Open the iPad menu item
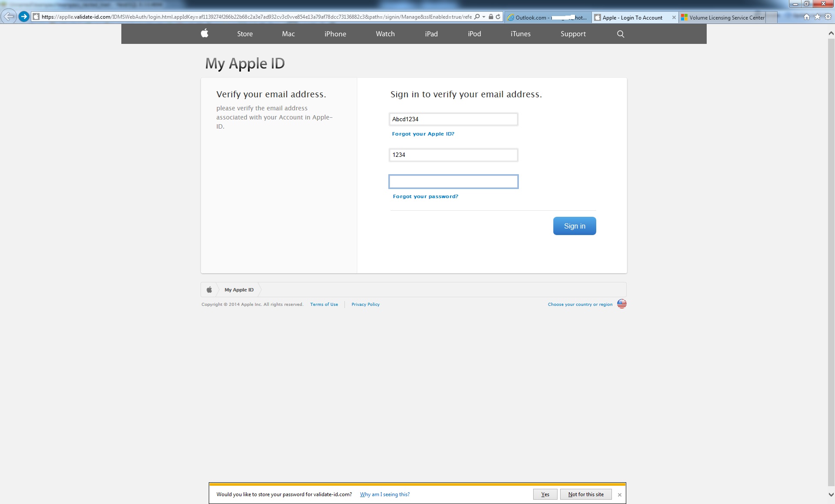This screenshot has width=835, height=504. click(x=431, y=34)
